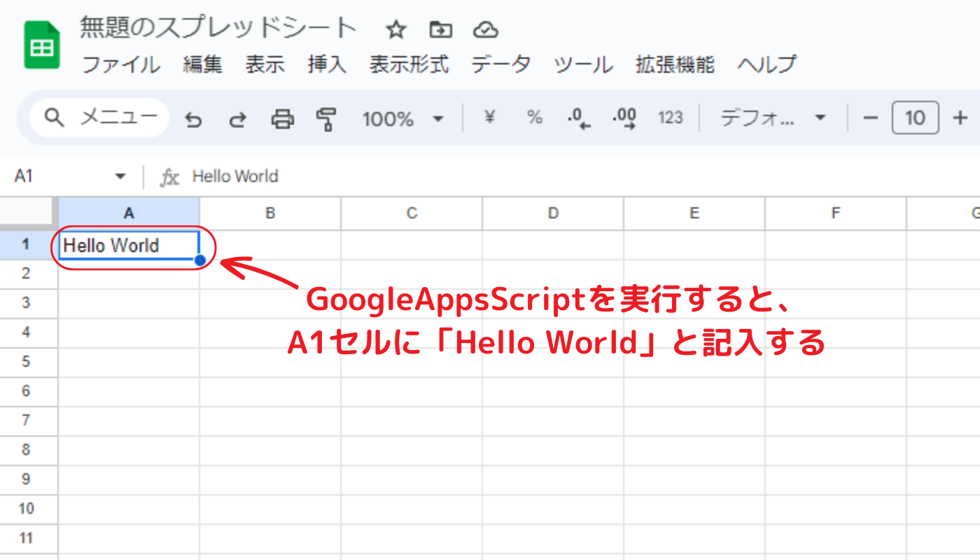Click the print icon
This screenshot has height=560, width=980.
click(282, 119)
